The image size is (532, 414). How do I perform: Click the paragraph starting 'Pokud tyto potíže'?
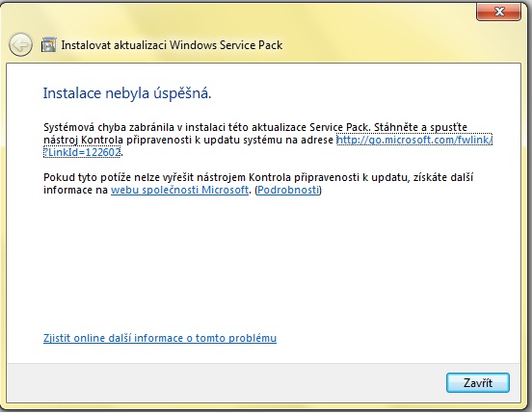pos(258,184)
